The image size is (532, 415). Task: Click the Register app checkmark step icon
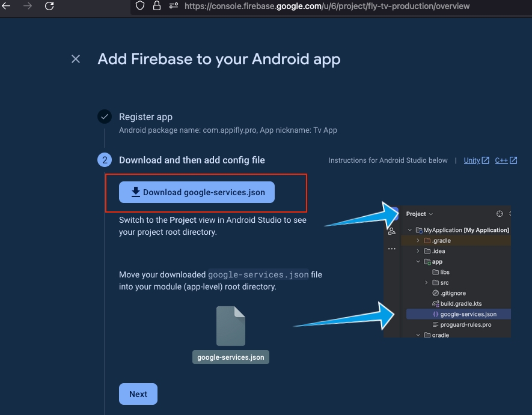[x=105, y=117]
